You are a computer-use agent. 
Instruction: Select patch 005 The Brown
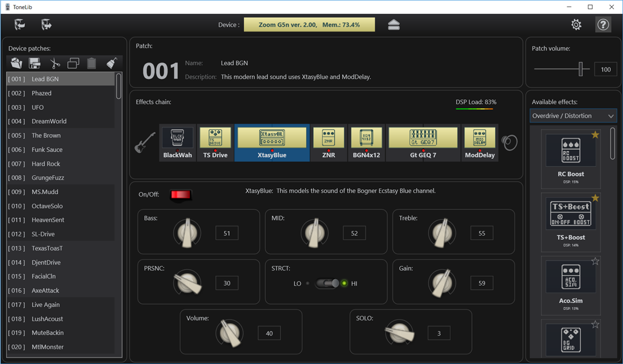pyautogui.click(x=61, y=135)
